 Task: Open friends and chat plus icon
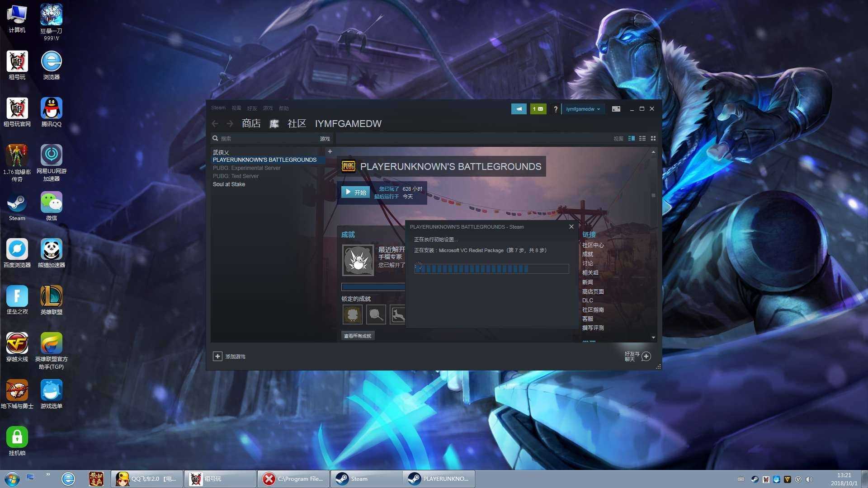(x=646, y=357)
